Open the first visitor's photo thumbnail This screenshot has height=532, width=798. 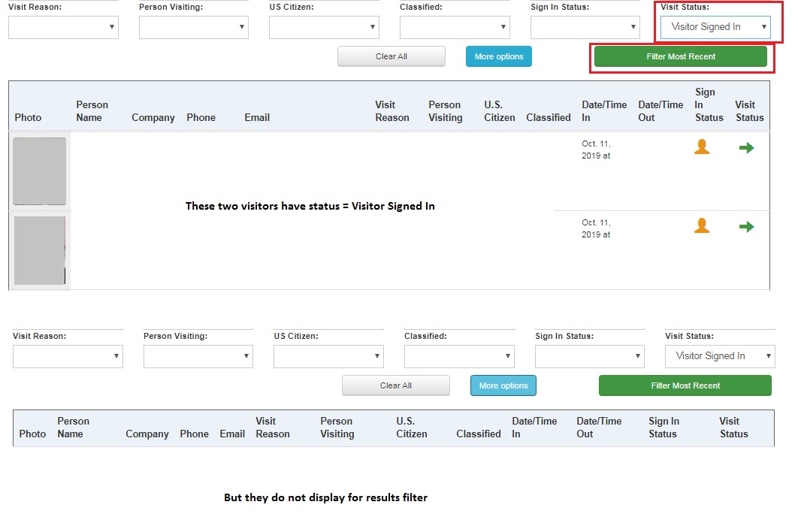pyautogui.click(x=39, y=171)
